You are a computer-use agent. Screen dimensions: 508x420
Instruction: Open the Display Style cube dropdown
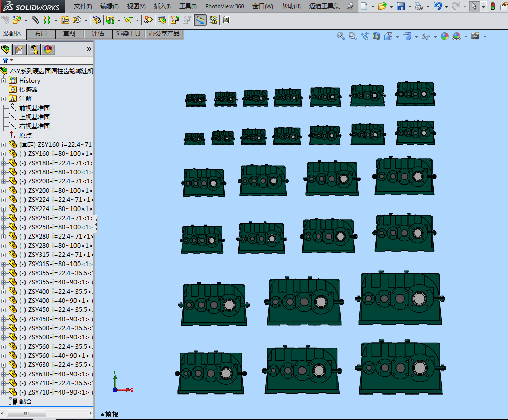click(416, 37)
